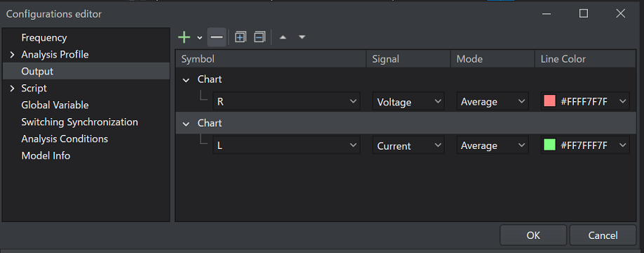Viewport: 644px width, 253px height.
Task: Select the second Chart row label
Action: 210,124
